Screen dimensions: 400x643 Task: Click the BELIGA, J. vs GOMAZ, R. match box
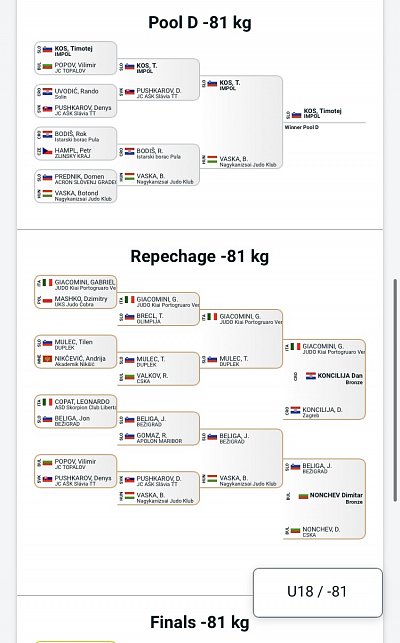click(x=158, y=429)
